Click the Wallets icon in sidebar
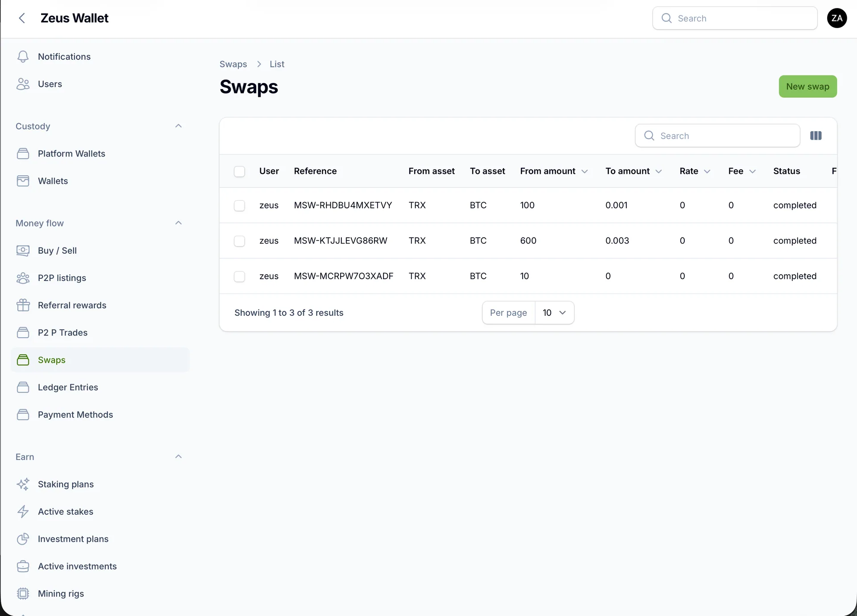 tap(23, 181)
